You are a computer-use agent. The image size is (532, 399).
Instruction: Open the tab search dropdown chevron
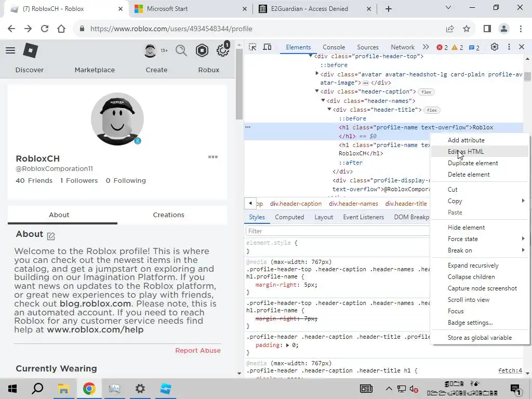pyautogui.click(x=448, y=7)
